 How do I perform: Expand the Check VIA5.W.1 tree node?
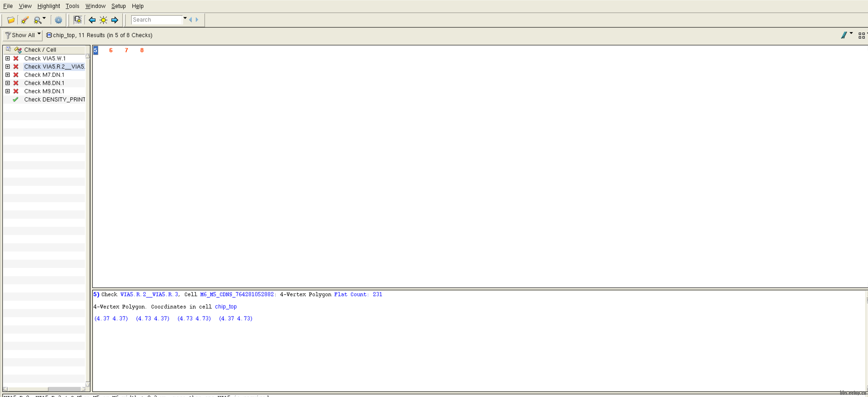[x=8, y=58]
